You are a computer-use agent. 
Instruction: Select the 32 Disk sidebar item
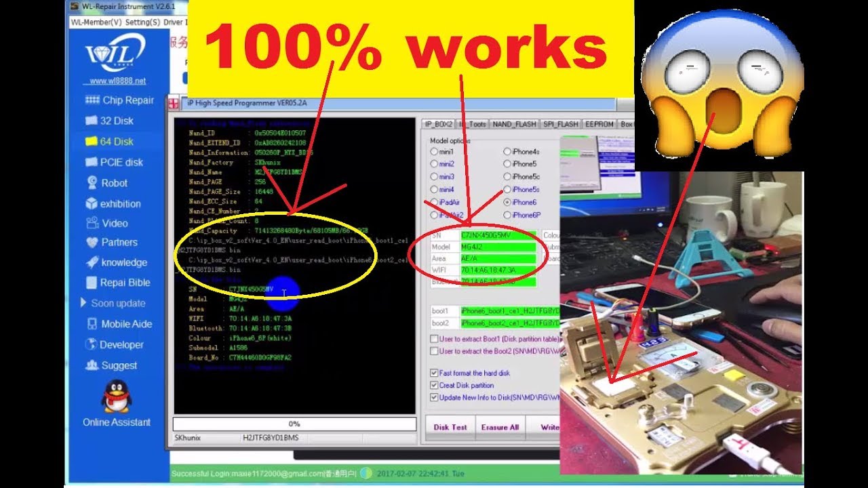pyautogui.click(x=108, y=121)
